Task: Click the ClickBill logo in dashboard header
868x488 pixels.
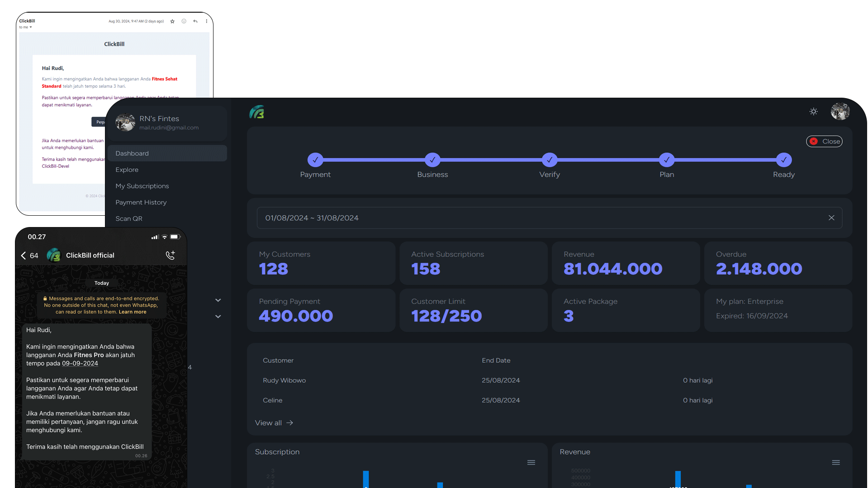Action: tap(257, 112)
